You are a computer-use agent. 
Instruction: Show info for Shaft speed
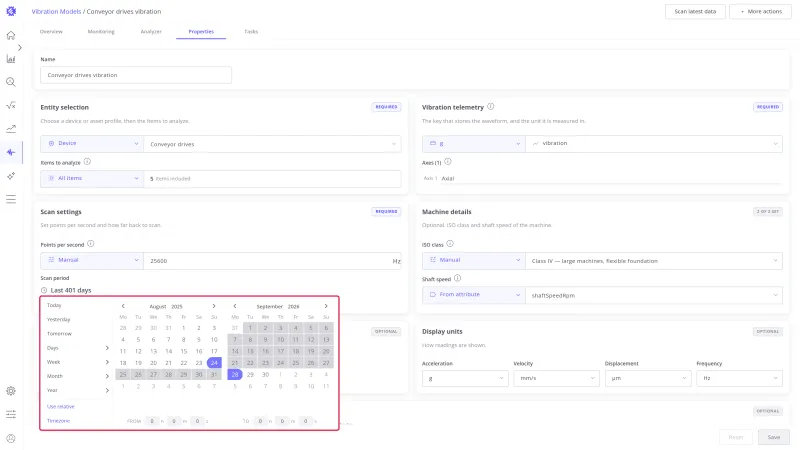(x=458, y=278)
